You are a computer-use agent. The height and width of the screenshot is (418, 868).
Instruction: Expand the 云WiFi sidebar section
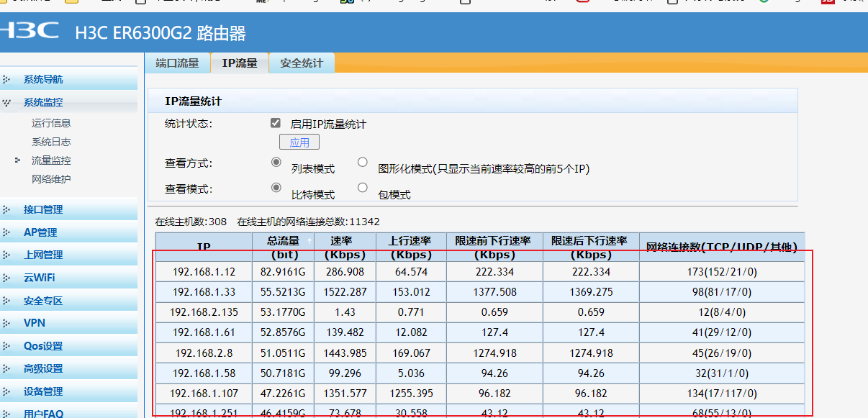point(39,278)
